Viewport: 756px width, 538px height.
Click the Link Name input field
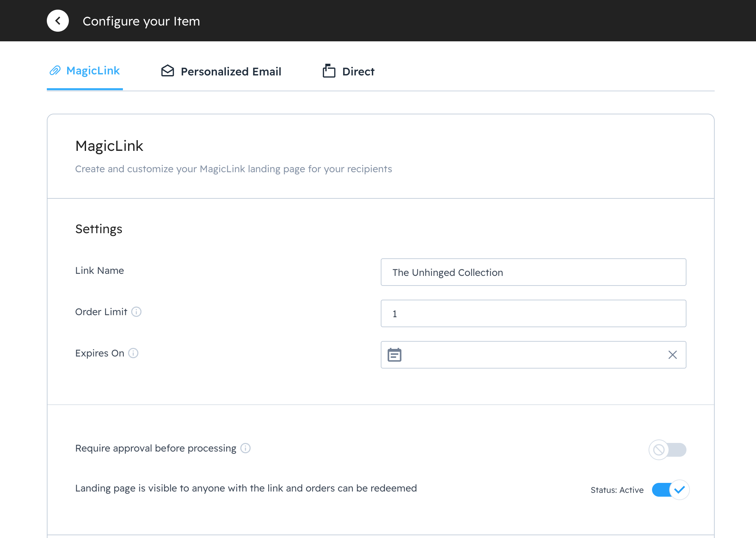click(x=533, y=272)
